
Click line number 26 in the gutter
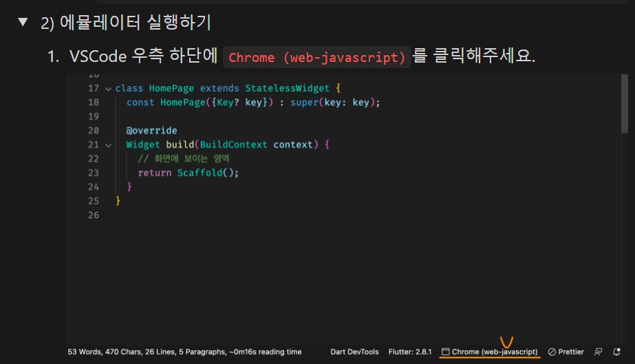click(94, 215)
